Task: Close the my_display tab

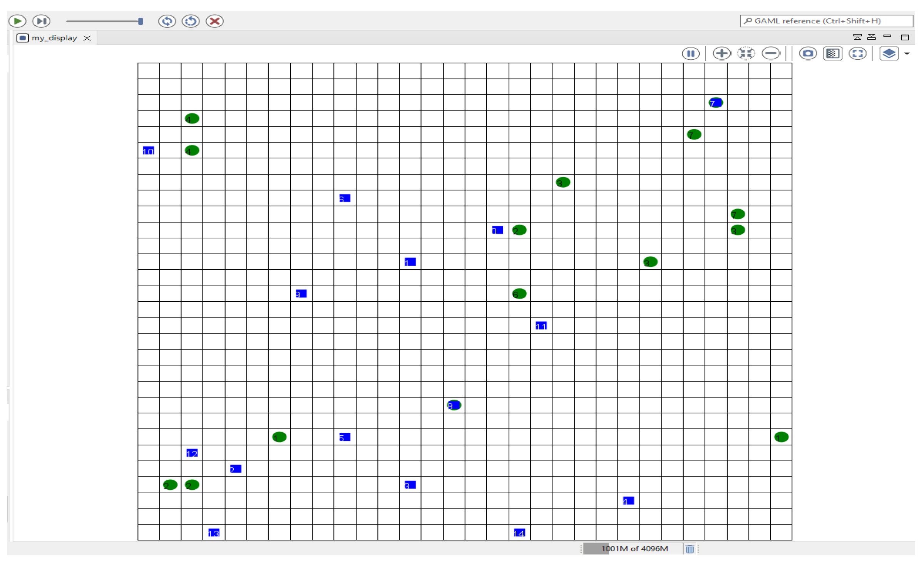Action: click(87, 38)
